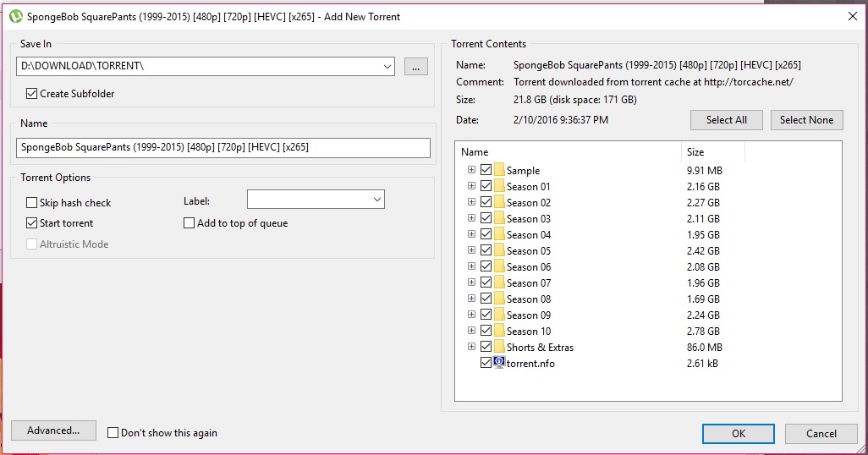
Task: Confirm with the OK button
Action: pos(739,433)
